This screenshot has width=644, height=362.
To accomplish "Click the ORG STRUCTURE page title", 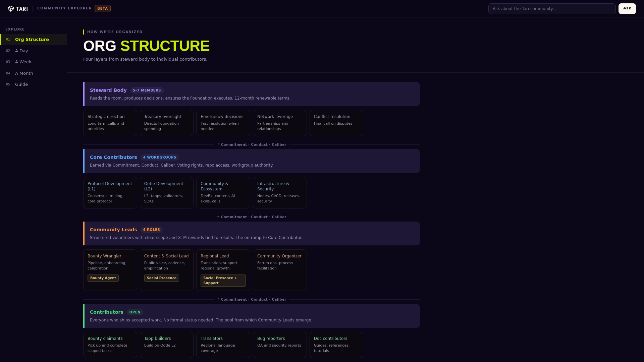I will [146, 46].
